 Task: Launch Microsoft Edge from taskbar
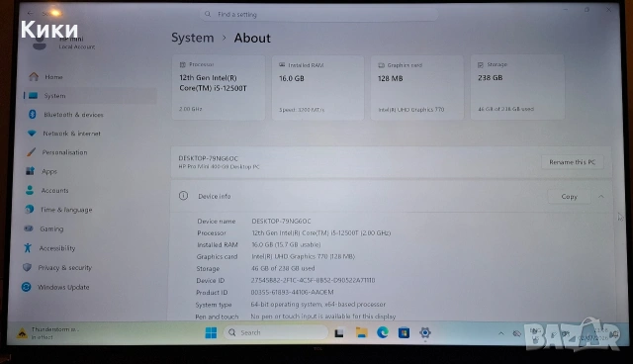[x=383, y=332]
